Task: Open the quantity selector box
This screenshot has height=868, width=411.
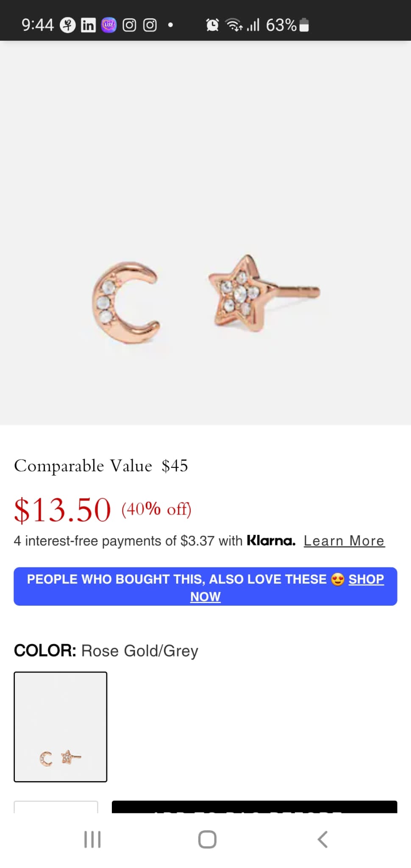Action: coord(56,807)
